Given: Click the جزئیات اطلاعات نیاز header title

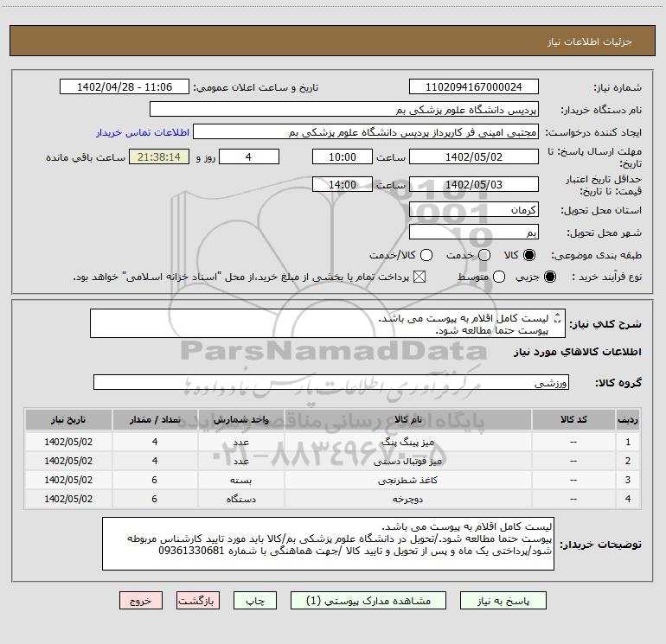Looking at the screenshot, I should pos(589,41).
